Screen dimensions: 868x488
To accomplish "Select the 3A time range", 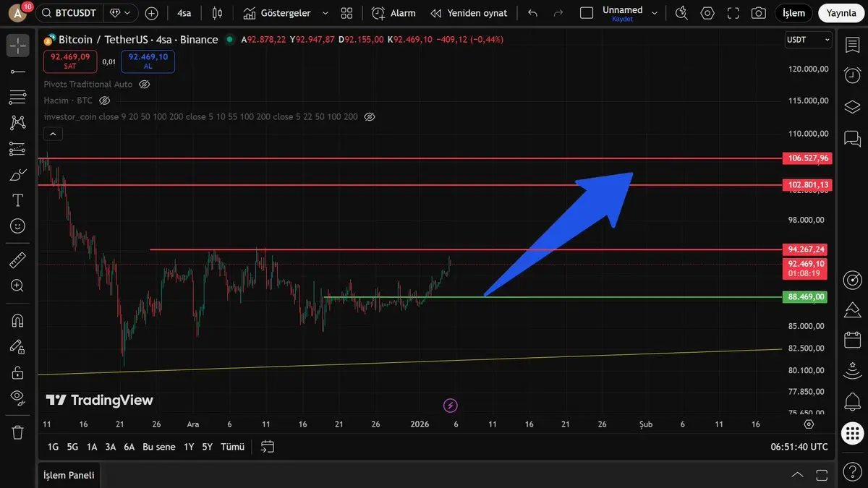I will (x=111, y=447).
